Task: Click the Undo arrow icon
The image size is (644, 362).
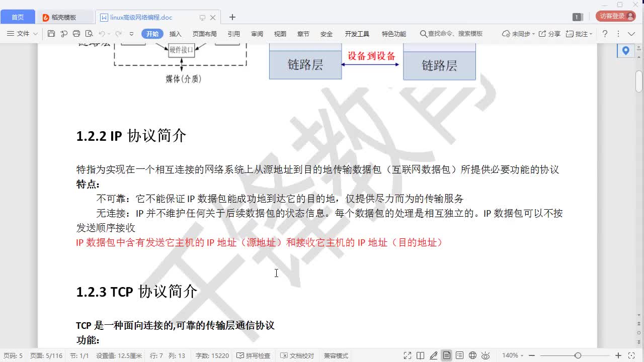Action: 102,34
